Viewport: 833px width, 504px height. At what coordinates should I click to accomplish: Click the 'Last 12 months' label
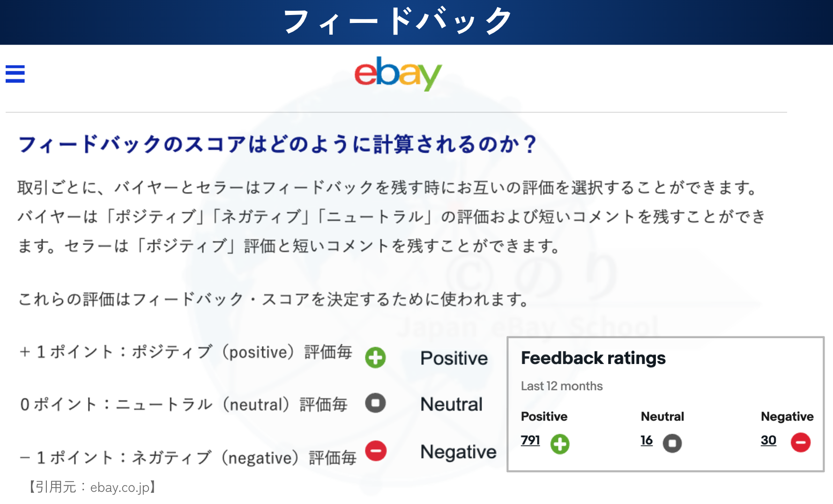coord(562,386)
